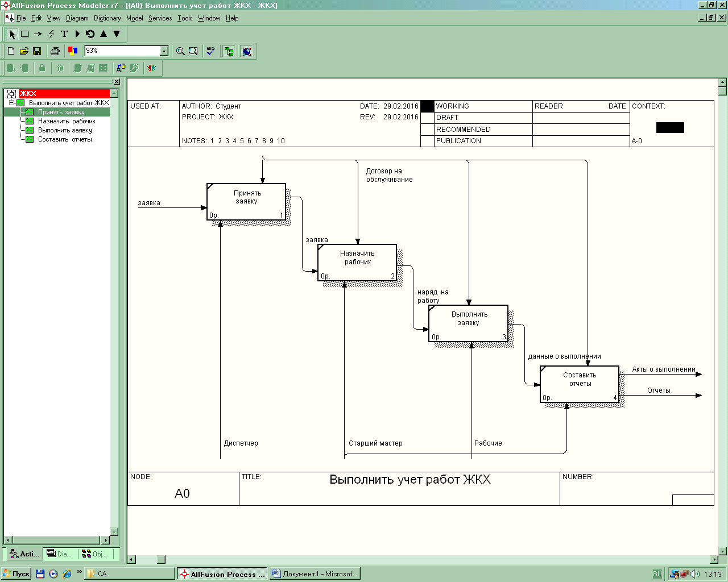The width and height of the screenshot is (728, 582).
Task: Toggle the ModelMart globe toolbar button
Action: (x=246, y=51)
